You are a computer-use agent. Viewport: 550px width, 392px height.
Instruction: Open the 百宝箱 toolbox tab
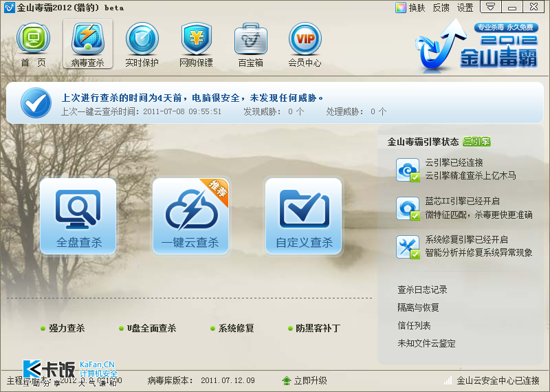(x=250, y=44)
